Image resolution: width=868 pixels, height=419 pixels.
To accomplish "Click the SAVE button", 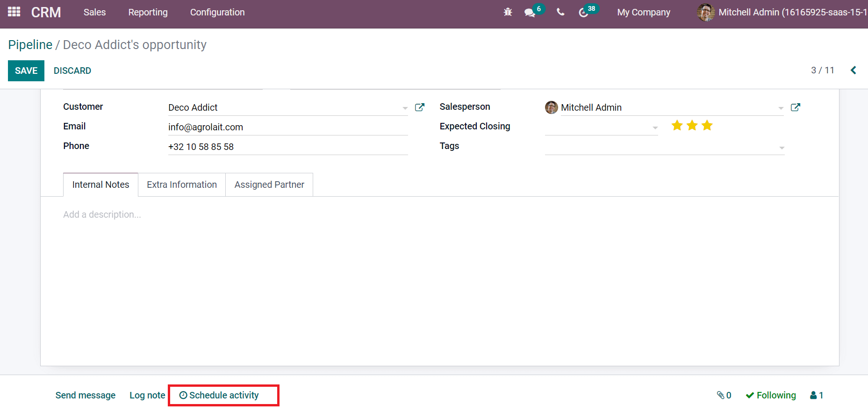I will click(x=26, y=71).
